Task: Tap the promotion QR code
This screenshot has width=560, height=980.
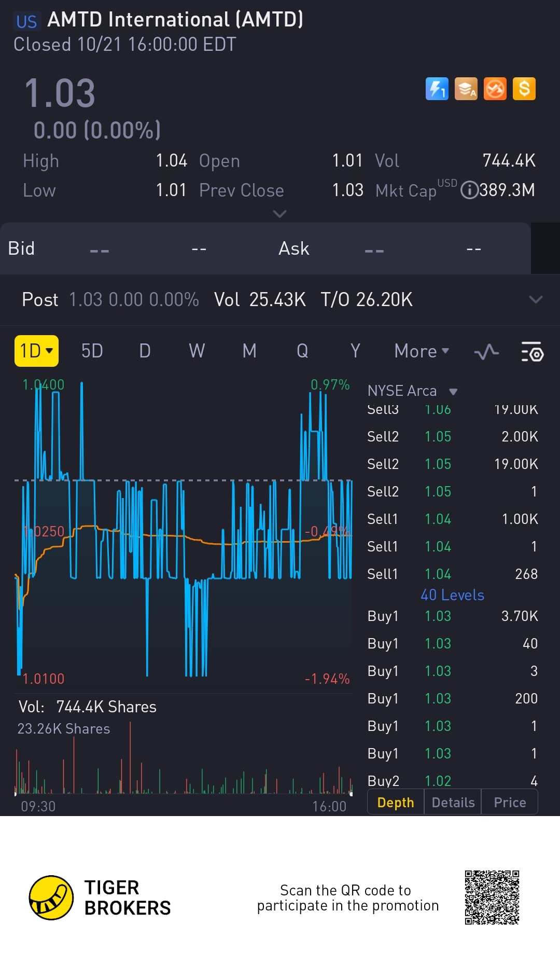Action: pyautogui.click(x=492, y=898)
